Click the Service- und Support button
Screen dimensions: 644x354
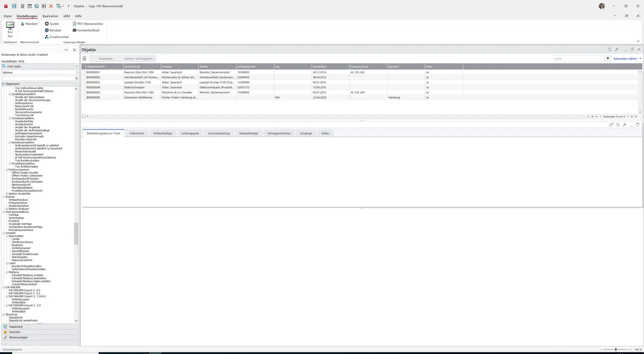point(139,58)
